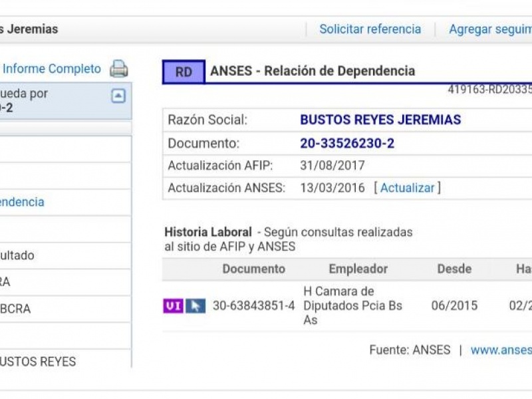Click the Fuente: ANSES text
This screenshot has height=399, width=532.
click(410, 350)
